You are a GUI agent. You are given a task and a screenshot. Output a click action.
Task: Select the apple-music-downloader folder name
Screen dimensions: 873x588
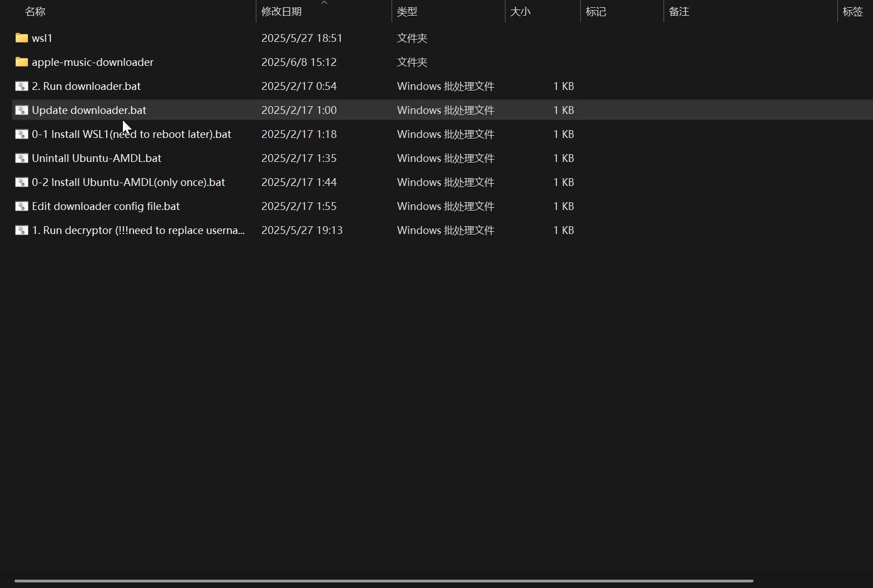point(93,62)
